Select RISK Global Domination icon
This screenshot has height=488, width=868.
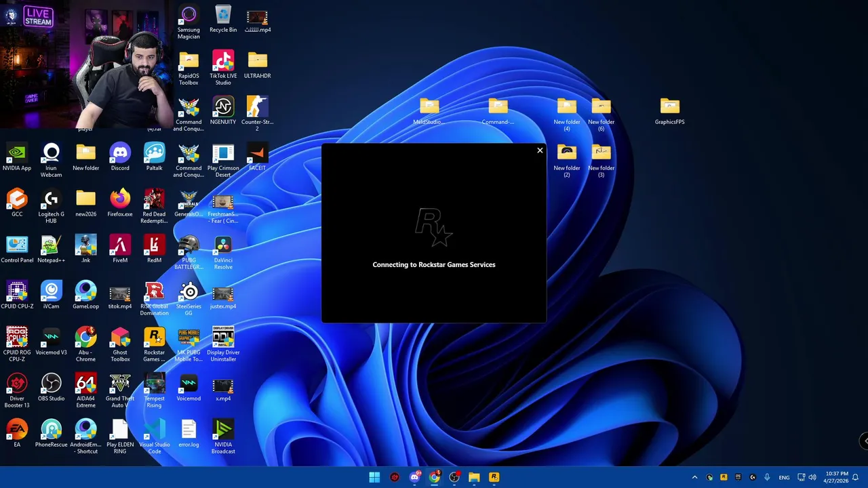pos(154,299)
